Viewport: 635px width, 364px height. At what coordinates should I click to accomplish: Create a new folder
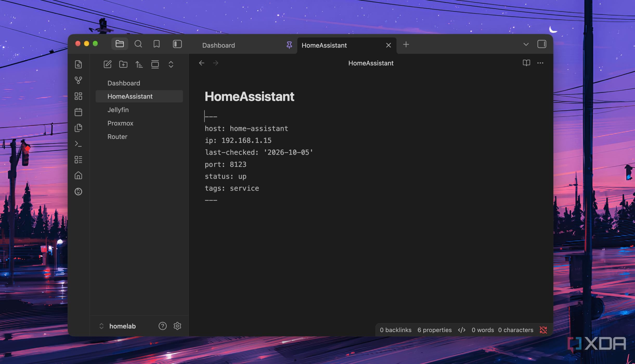[123, 64]
